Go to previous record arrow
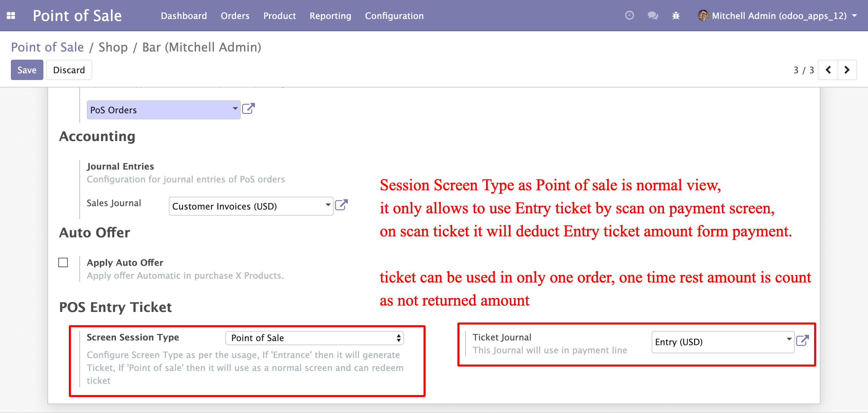Image resolution: width=868 pixels, height=413 pixels. click(828, 70)
